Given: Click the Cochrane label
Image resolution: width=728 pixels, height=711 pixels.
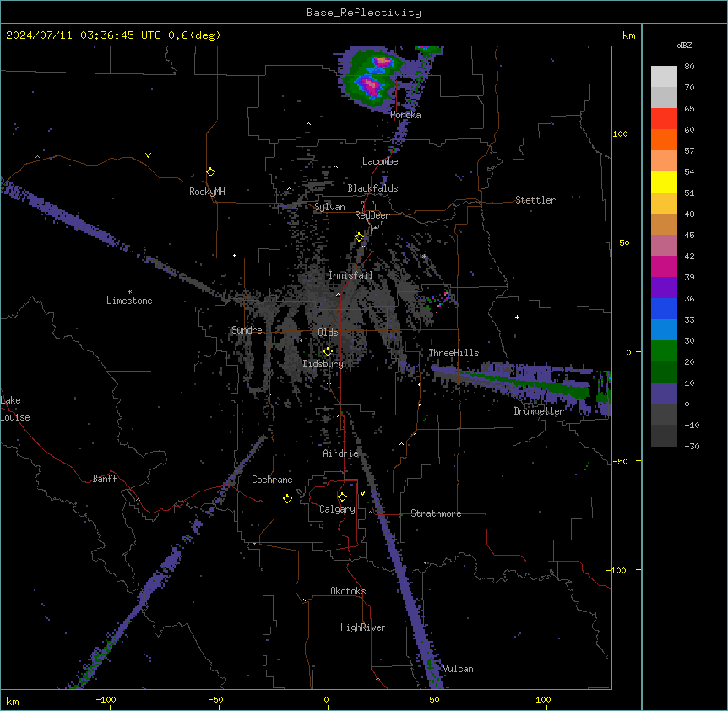Looking at the screenshot, I should click(x=272, y=480).
